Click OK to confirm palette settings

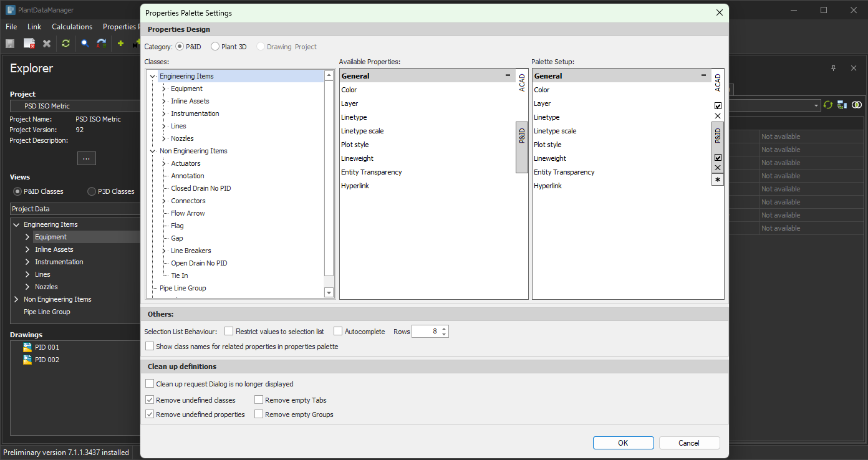click(623, 443)
